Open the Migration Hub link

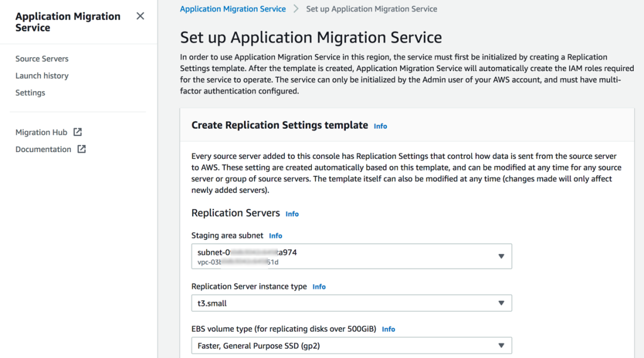[41, 132]
